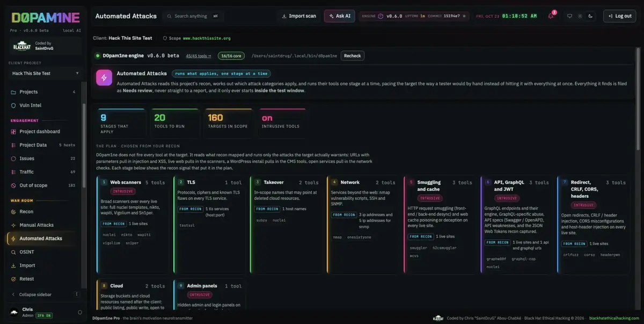Click the Admin panels card title
The image size is (644, 324).
(x=202, y=286)
